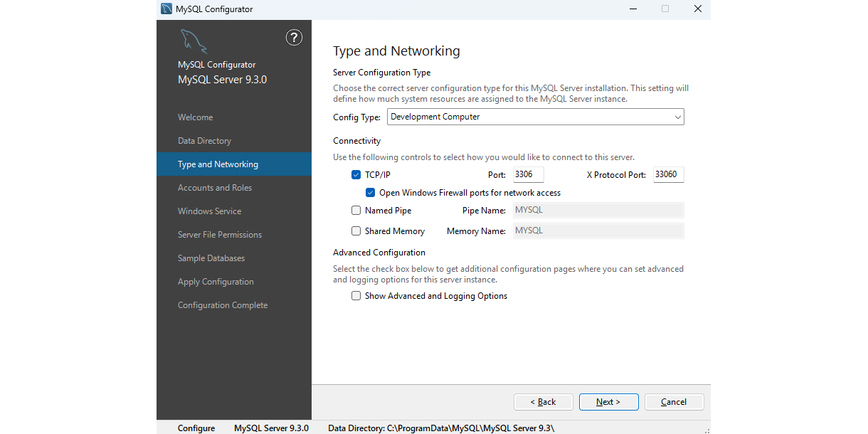Cancel the configuration wizard
868x434 pixels.
[674, 402]
